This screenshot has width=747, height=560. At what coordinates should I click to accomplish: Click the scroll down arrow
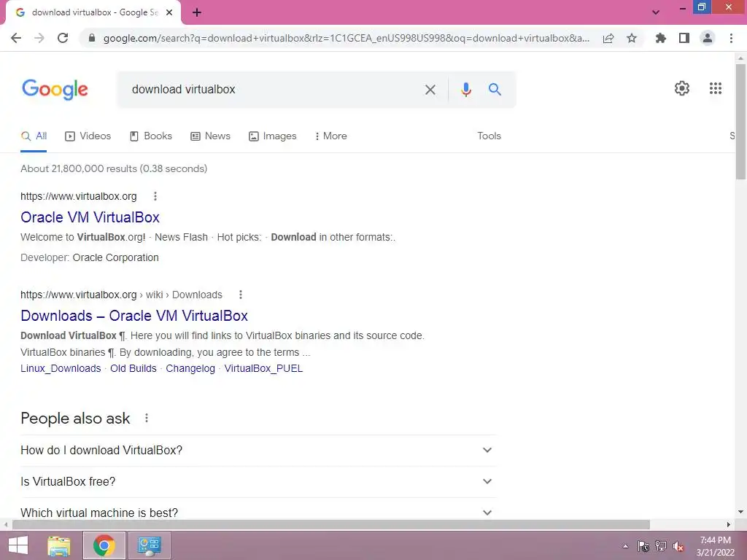pos(740,513)
